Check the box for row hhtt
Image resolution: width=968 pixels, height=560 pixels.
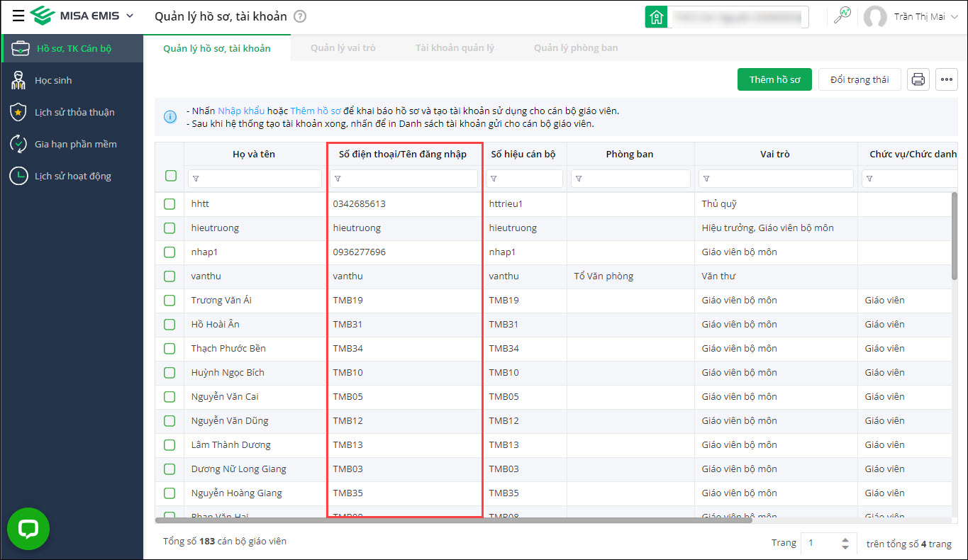[169, 204]
